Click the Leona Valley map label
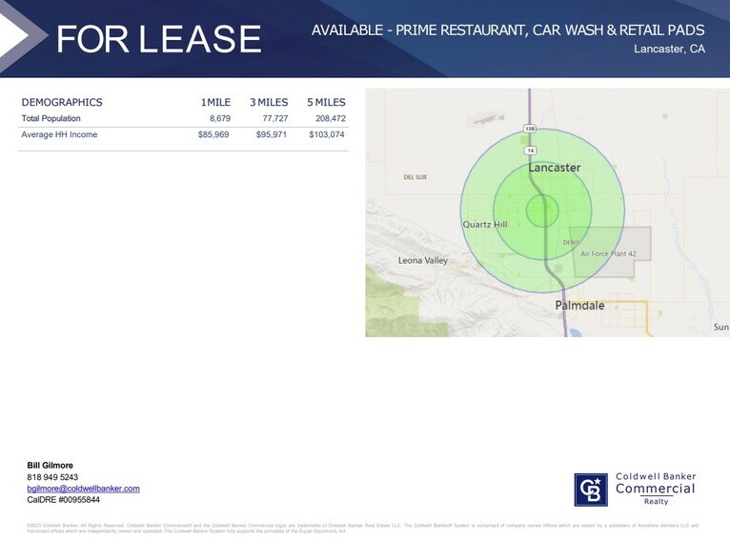This screenshot has width=730, height=560. [423, 260]
